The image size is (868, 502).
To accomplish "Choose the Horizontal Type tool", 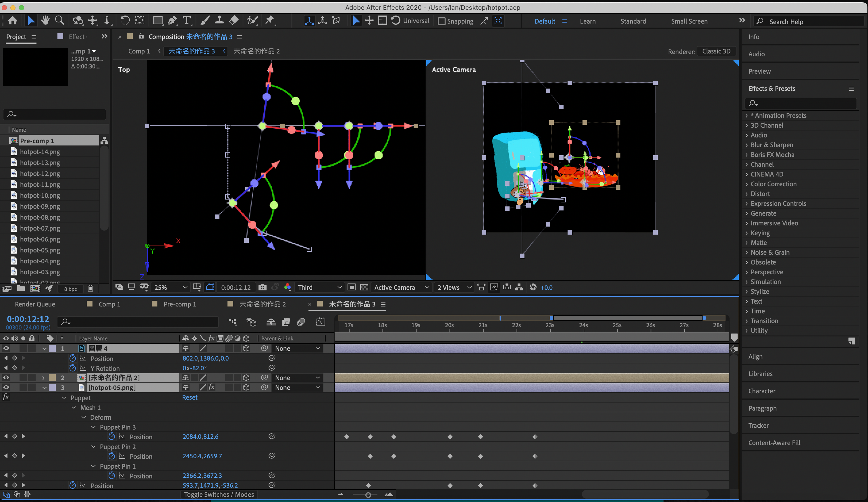I will point(186,21).
